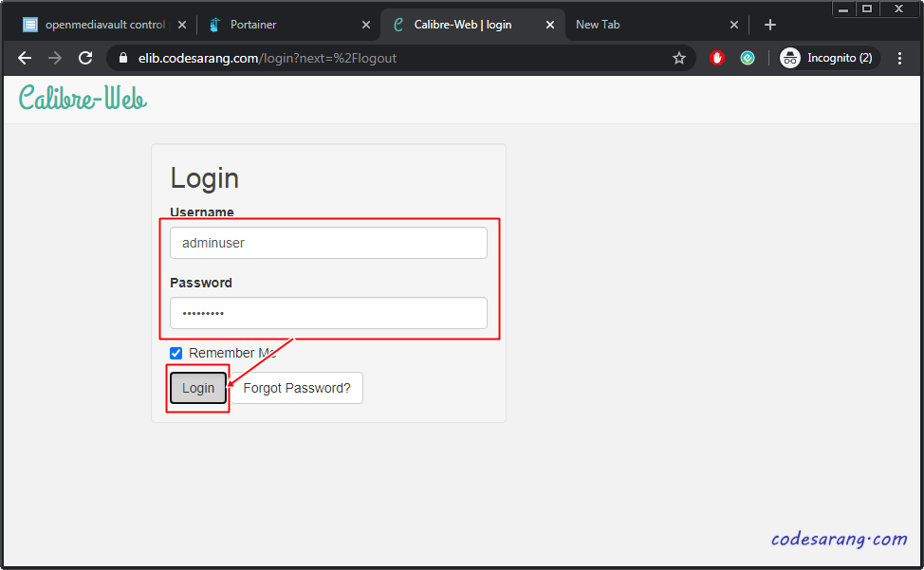Open the red hand blocker extension

[716, 58]
